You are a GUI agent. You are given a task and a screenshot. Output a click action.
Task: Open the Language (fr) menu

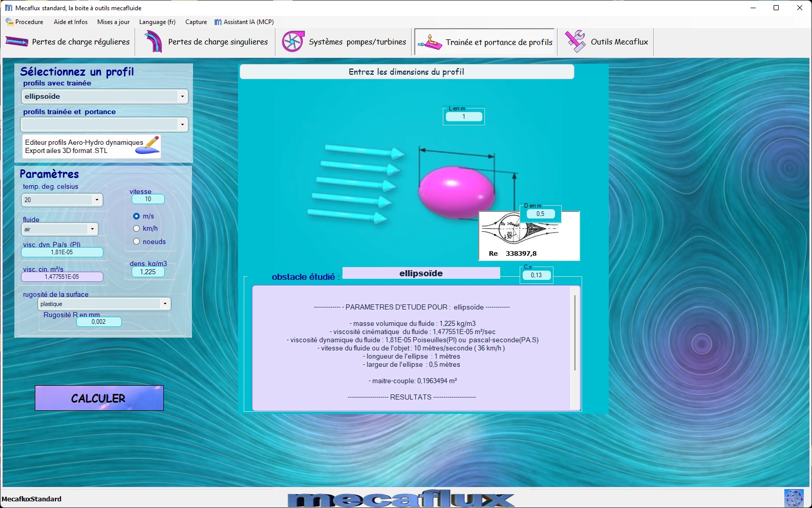pos(157,22)
